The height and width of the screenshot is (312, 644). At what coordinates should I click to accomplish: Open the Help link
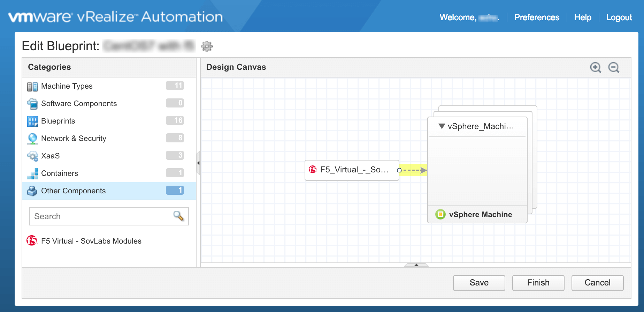coord(583,17)
